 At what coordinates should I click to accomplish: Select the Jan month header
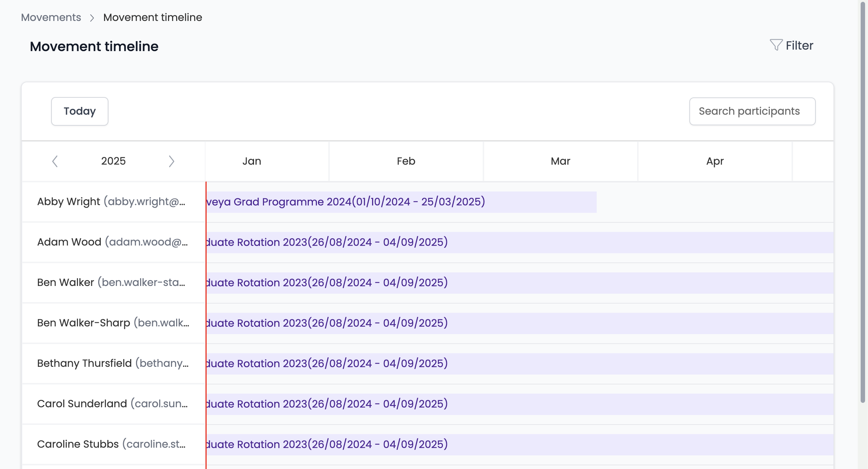click(252, 161)
